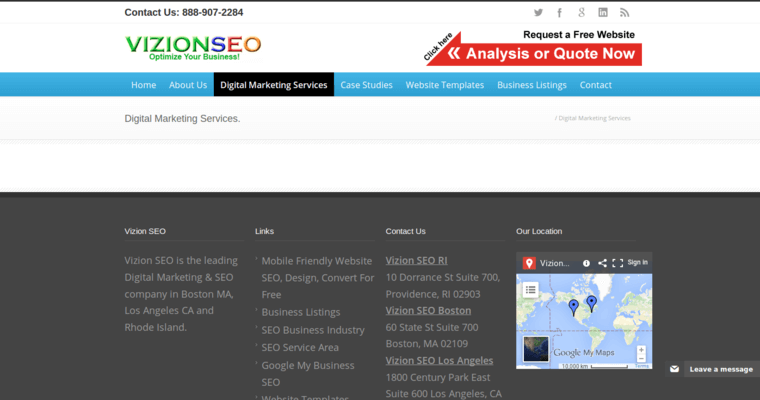This screenshot has width=760, height=400.
Task: Click the envelope icon in chat widget
Action: (x=674, y=369)
